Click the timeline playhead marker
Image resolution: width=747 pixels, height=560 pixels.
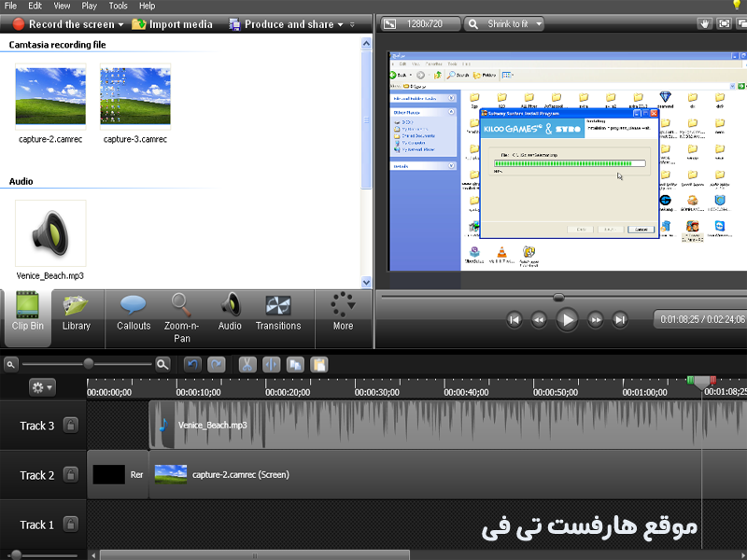(x=702, y=382)
